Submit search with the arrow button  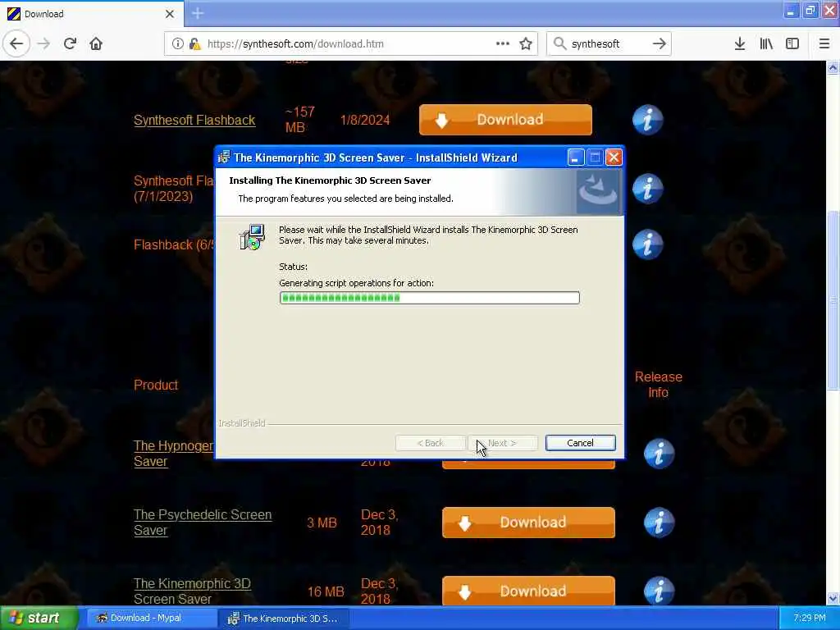[660, 43]
